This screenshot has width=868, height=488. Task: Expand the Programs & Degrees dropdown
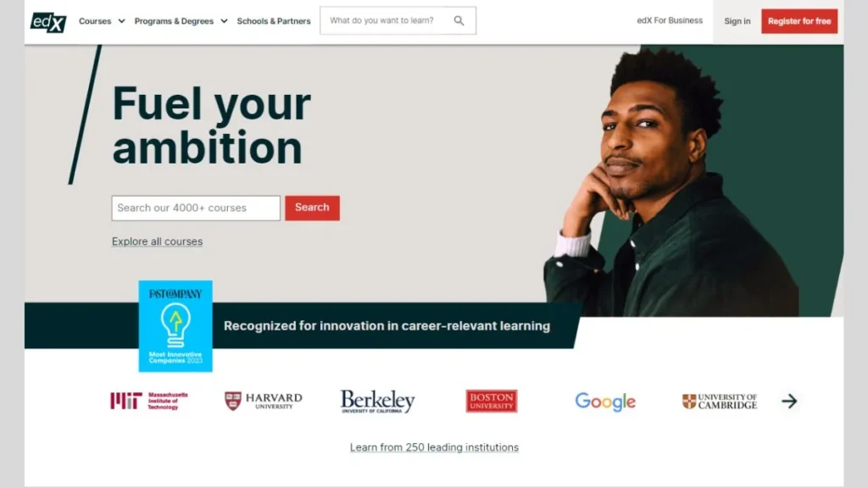181,21
